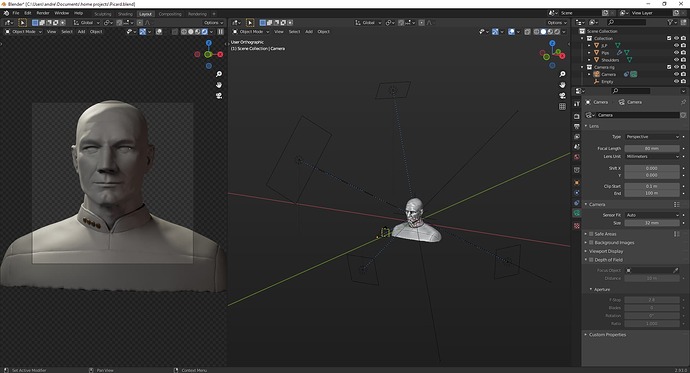690x373 pixels.
Task: Open the Edit menu
Action: [28, 13]
